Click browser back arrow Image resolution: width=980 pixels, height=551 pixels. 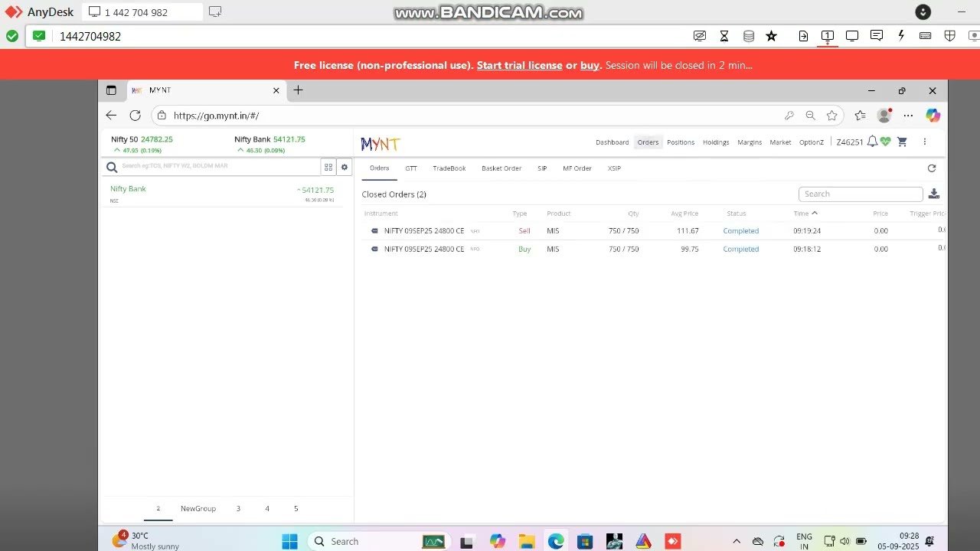(x=111, y=116)
